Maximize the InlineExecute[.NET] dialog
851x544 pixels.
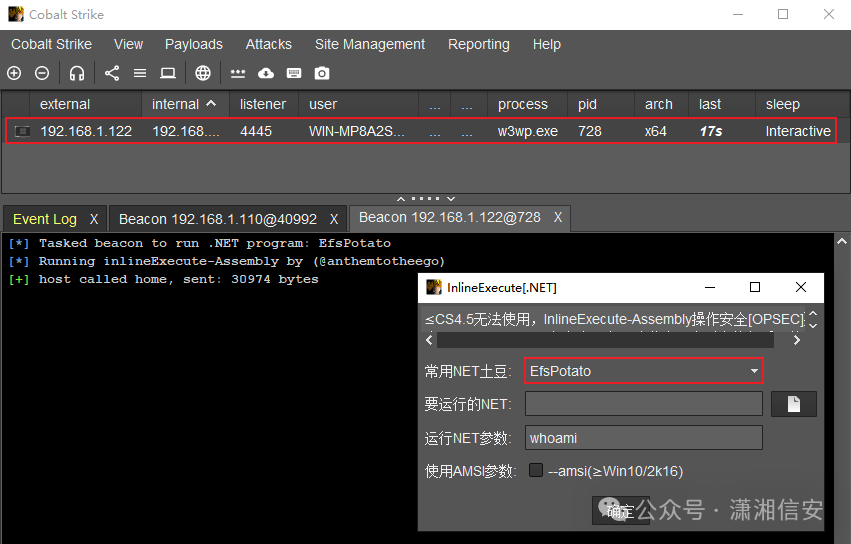[x=754, y=287]
